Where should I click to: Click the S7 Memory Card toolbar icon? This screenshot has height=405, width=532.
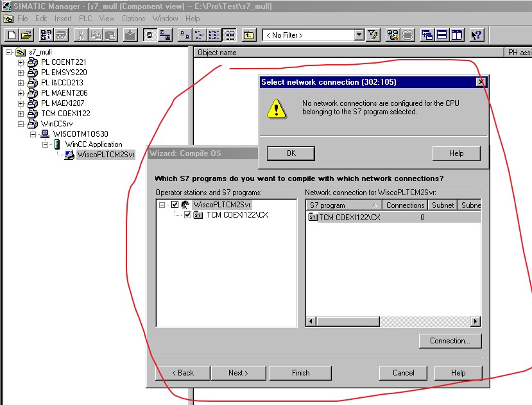(x=62, y=35)
